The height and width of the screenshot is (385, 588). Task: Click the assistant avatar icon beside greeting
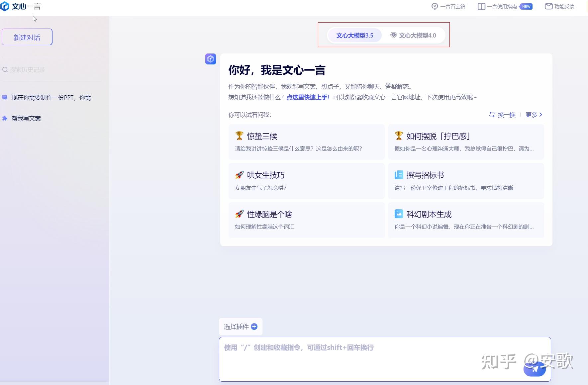(x=211, y=59)
